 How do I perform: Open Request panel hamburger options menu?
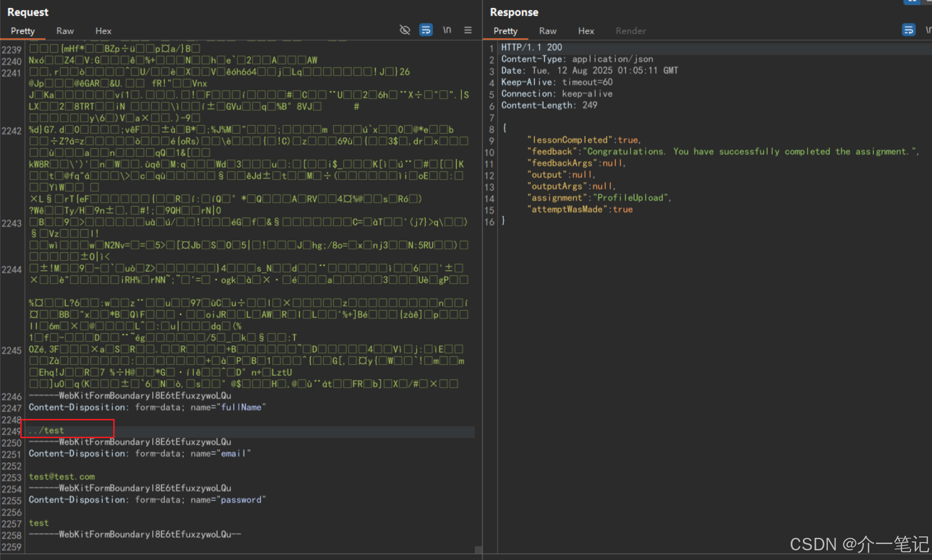point(468,30)
